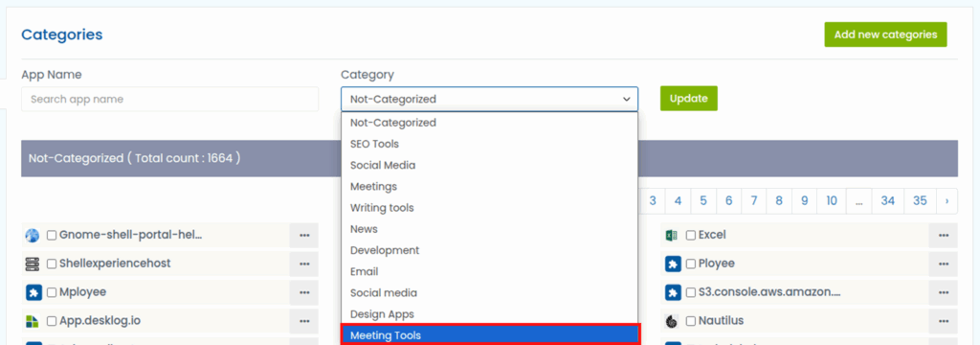The image size is (980, 345).
Task: Click the Excel app icon
Action: click(x=672, y=236)
